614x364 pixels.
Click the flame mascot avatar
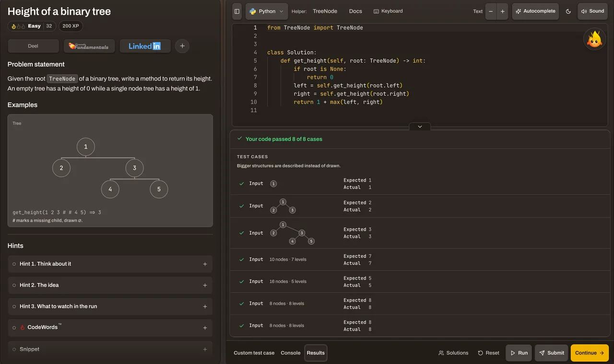(x=594, y=39)
